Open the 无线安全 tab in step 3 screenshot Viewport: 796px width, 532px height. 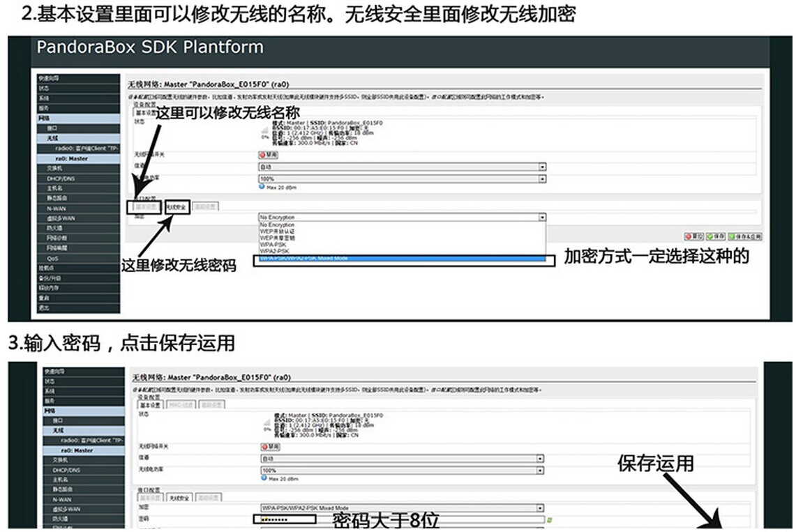click(x=179, y=498)
